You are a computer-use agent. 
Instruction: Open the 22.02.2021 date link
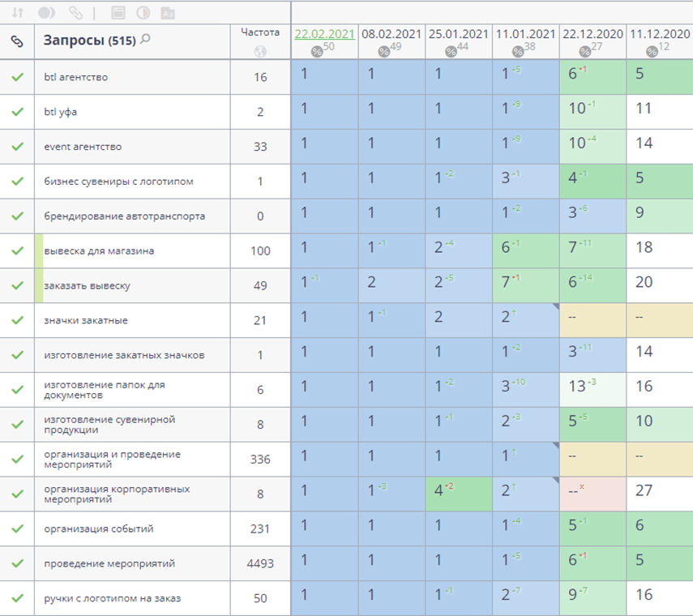325,34
